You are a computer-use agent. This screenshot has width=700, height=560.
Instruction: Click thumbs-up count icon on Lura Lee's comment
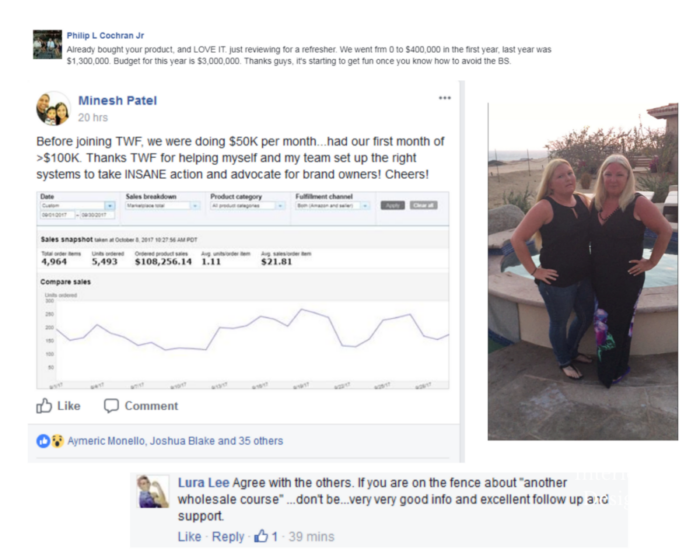[x=261, y=536]
